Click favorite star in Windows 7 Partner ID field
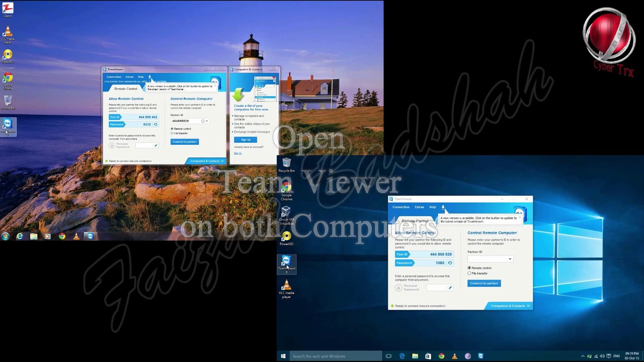Screen dimensions: 644x362 [203, 121]
